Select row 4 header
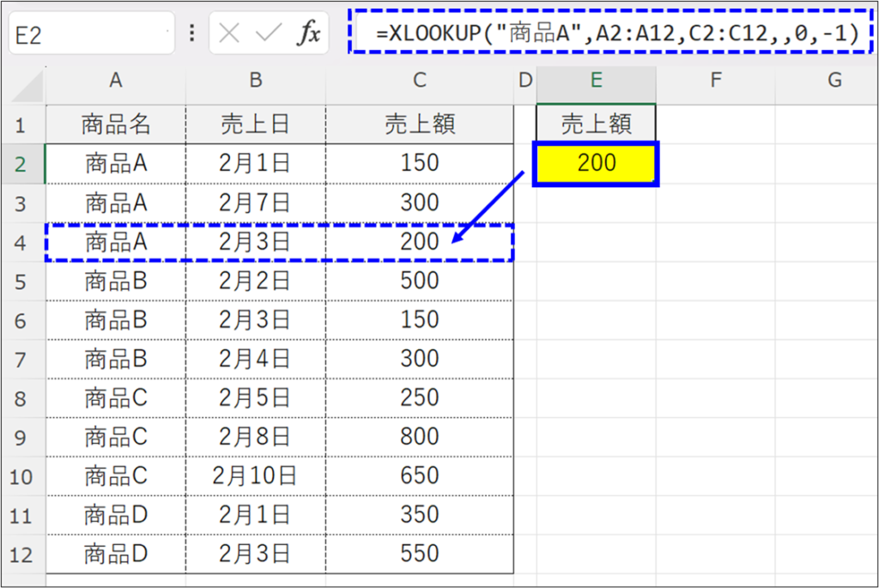The width and height of the screenshot is (879, 588). click(22, 242)
